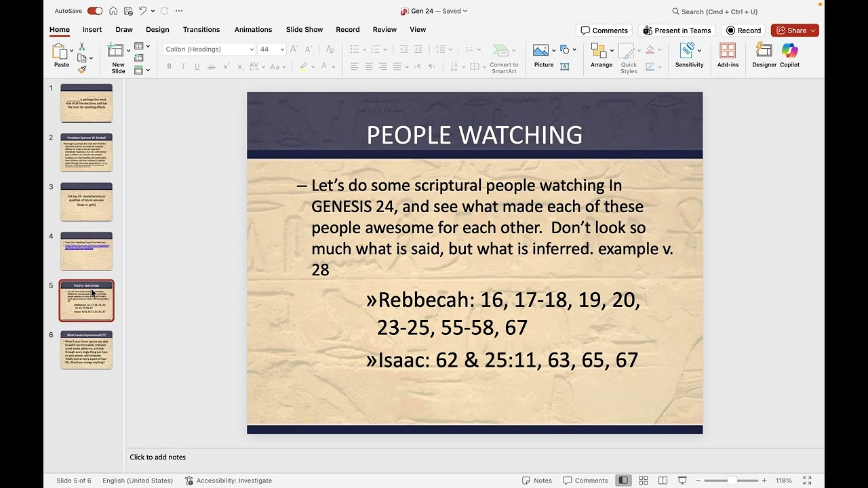Viewport: 868px width, 488px height.
Task: Center align the text
Action: (x=369, y=66)
